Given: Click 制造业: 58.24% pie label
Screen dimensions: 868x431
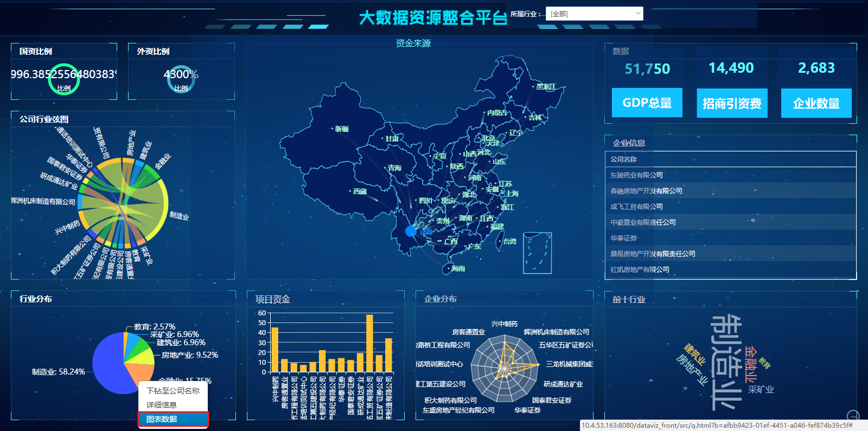Looking at the screenshot, I should click(x=59, y=372).
